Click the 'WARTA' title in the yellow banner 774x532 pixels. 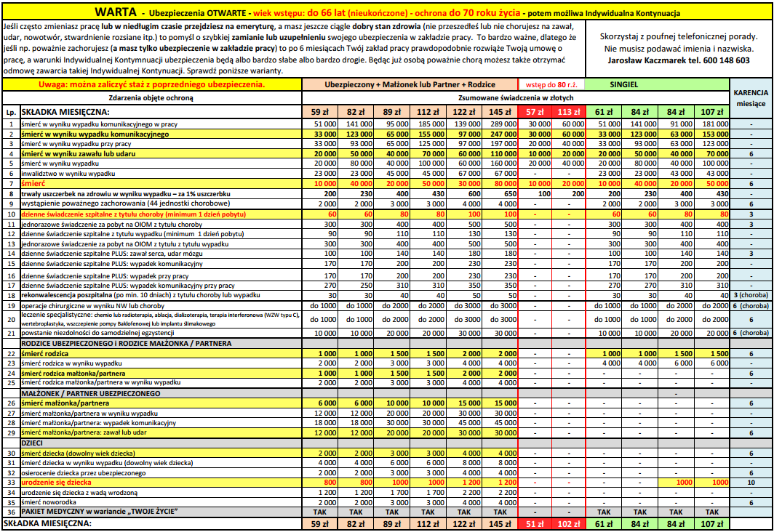[116, 12]
